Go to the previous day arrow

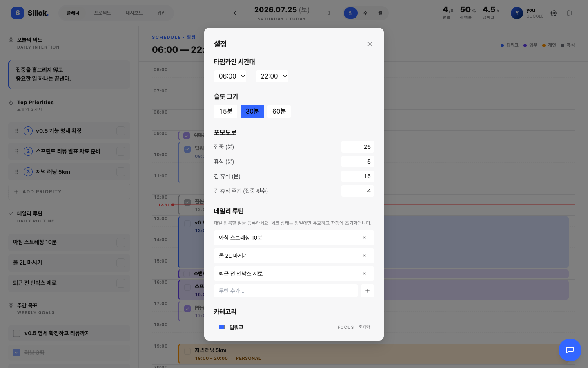235,13
